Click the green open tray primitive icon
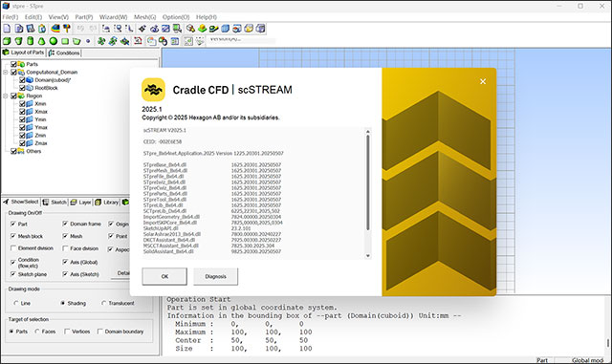This screenshot has height=364, width=612. tap(76, 41)
